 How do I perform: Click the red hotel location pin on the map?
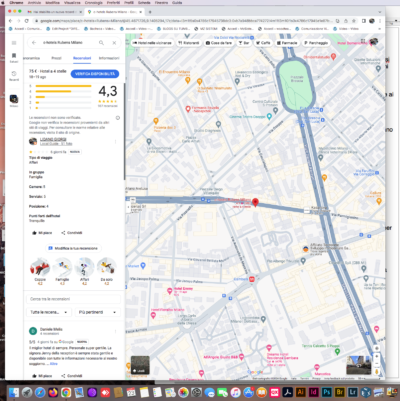255,202
